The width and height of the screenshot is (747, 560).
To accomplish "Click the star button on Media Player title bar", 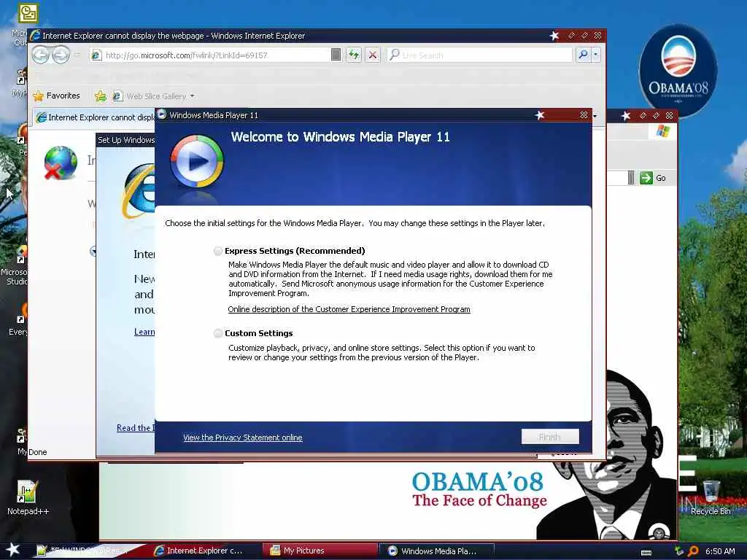I will tap(539, 115).
